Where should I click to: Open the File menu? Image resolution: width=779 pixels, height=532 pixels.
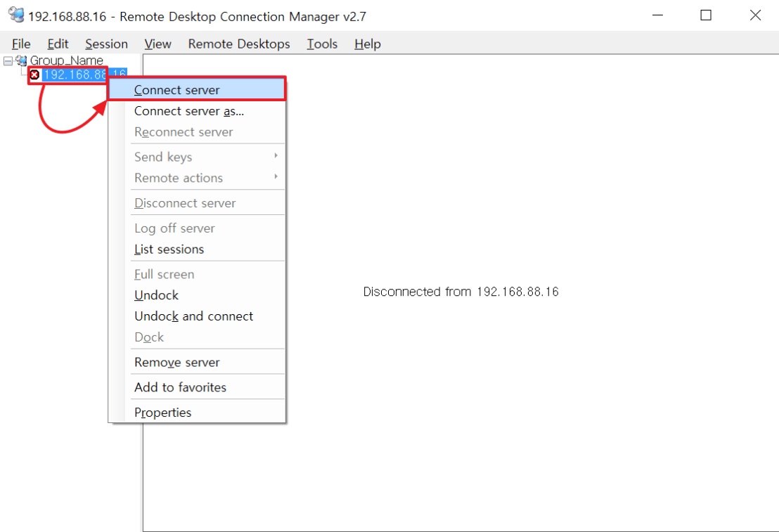(21, 44)
